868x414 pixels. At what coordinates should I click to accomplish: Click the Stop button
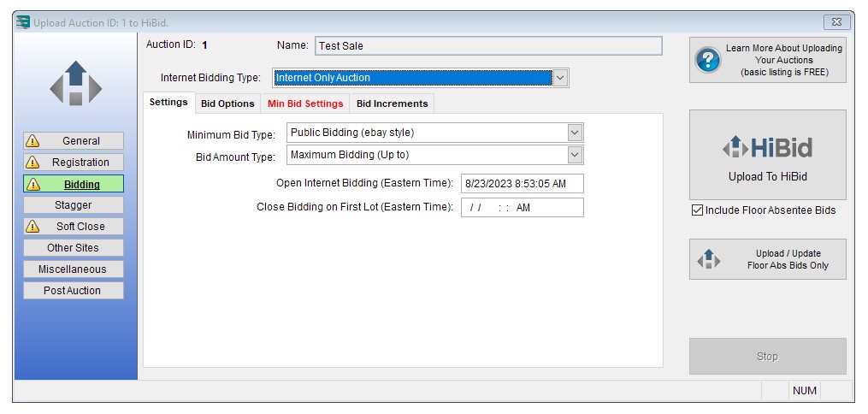coord(767,357)
